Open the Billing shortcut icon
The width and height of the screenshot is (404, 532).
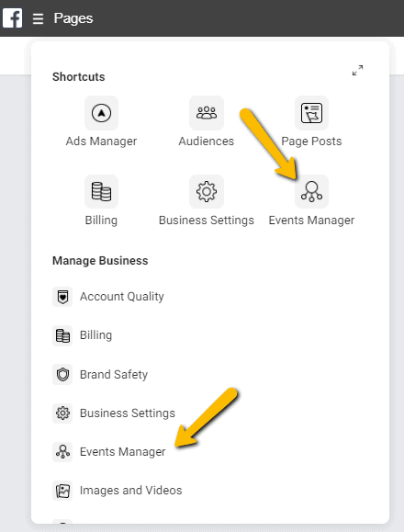pyautogui.click(x=101, y=192)
